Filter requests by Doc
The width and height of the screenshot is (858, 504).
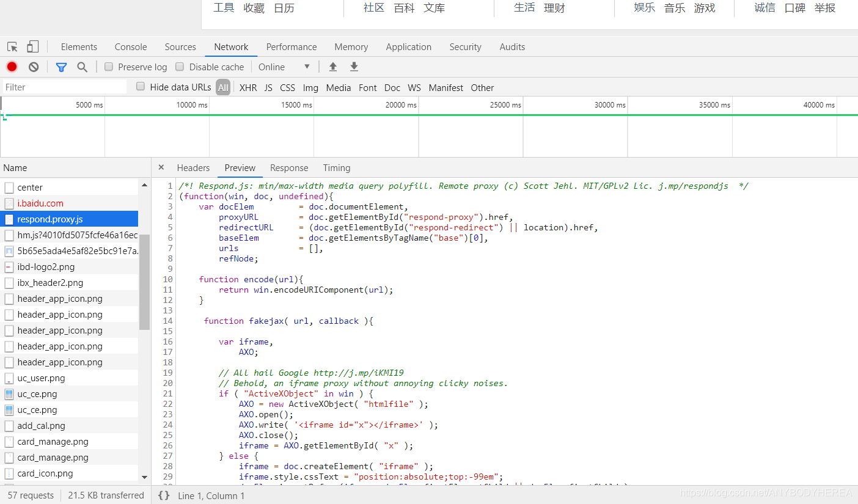(x=392, y=87)
